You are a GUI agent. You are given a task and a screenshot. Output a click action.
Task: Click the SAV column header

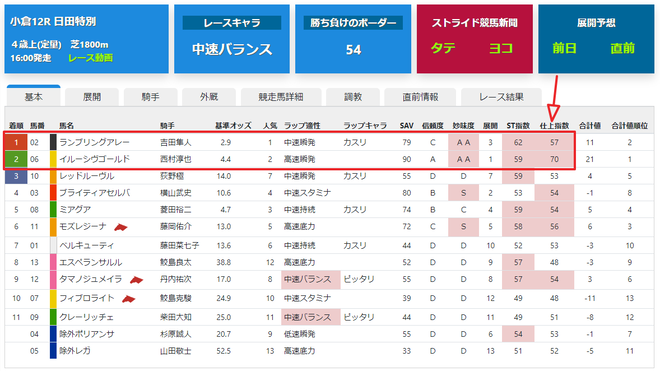pos(407,125)
